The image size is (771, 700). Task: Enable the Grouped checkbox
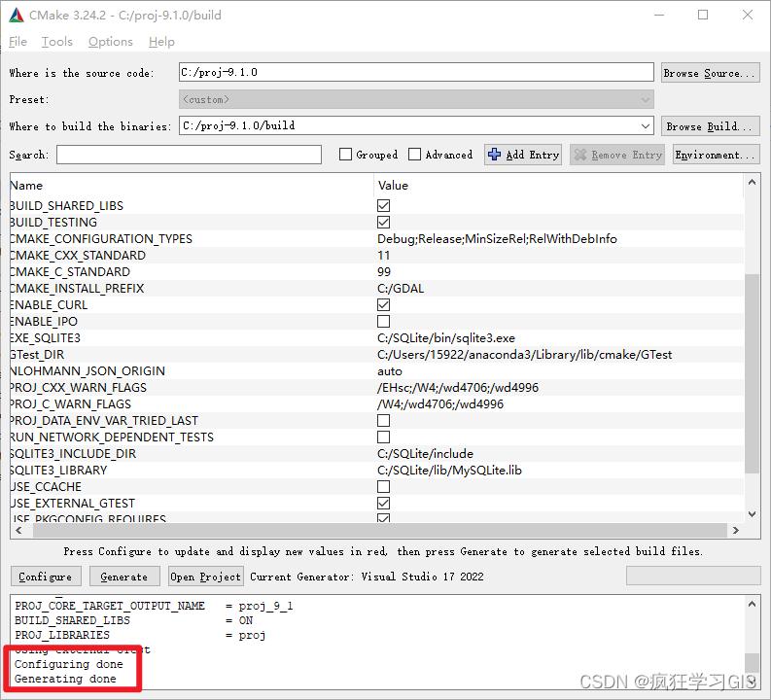(x=346, y=155)
